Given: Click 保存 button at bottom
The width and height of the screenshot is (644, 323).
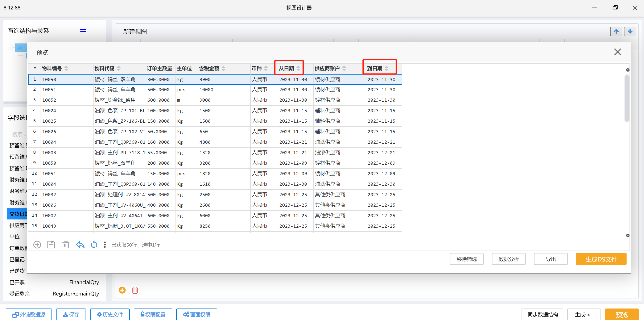Looking at the screenshot, I should pyautogui.click(x=71, y=314).
